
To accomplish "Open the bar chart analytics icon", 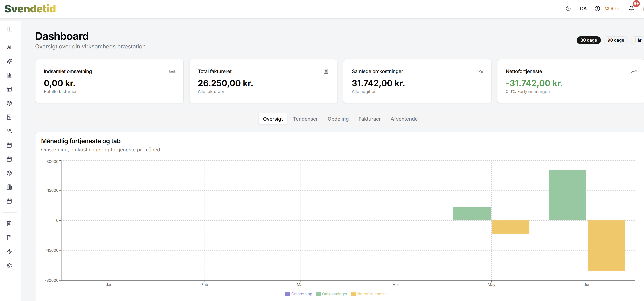I will coord(9,75).
